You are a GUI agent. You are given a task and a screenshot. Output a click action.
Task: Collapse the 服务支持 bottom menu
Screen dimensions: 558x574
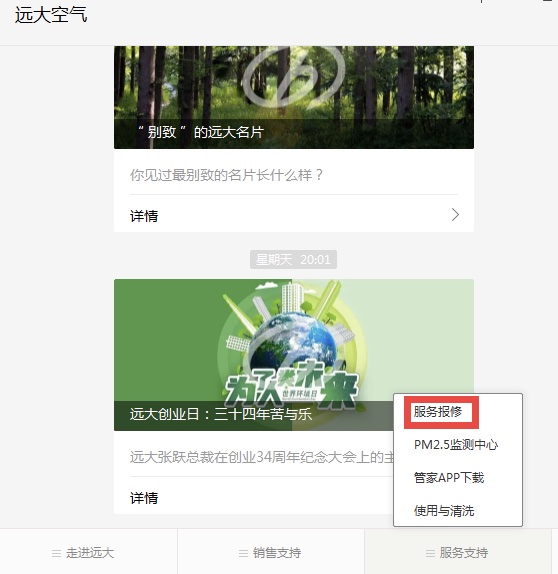[458, 552]
